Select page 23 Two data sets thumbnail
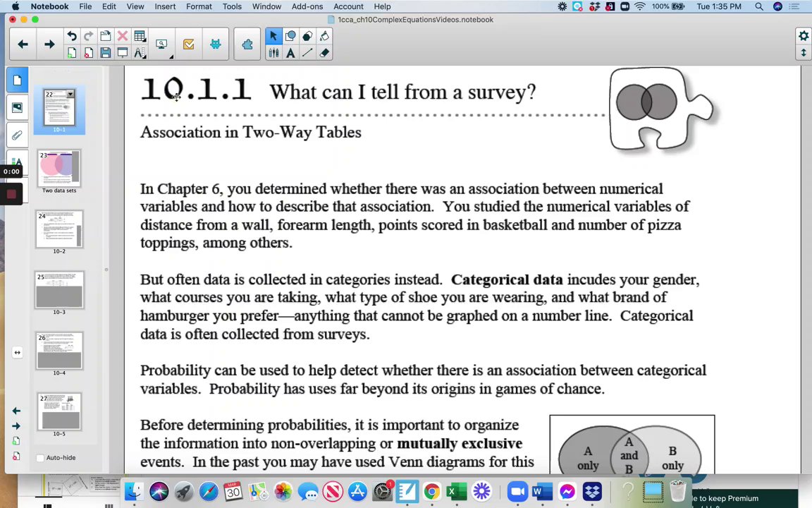The image size is (812, 508). point(59,169)
